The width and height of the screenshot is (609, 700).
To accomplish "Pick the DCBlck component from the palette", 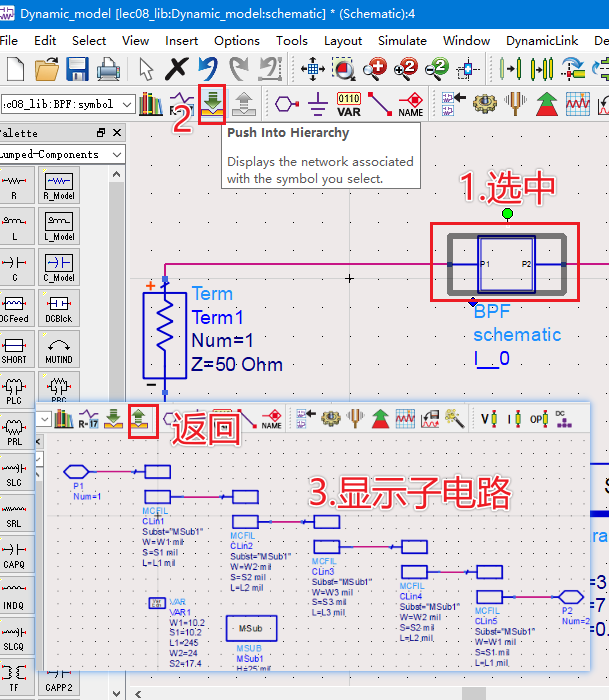I will (59, 308).
